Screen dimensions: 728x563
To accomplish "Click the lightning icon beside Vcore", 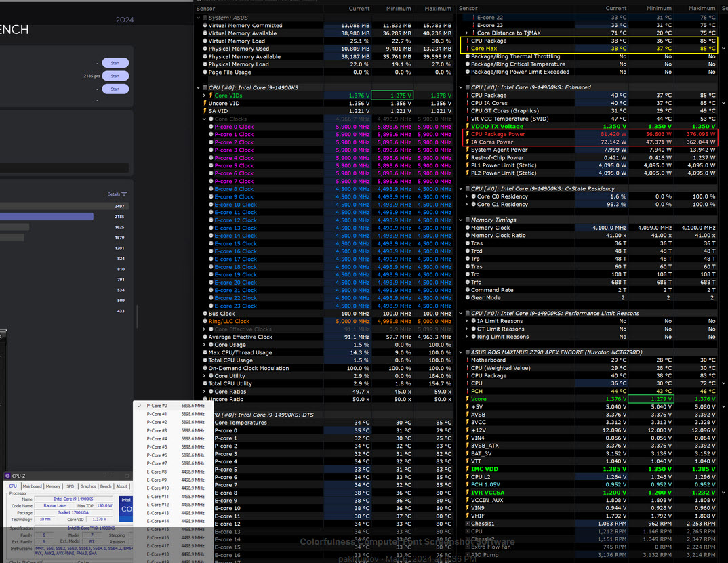I will pos(468,399).
